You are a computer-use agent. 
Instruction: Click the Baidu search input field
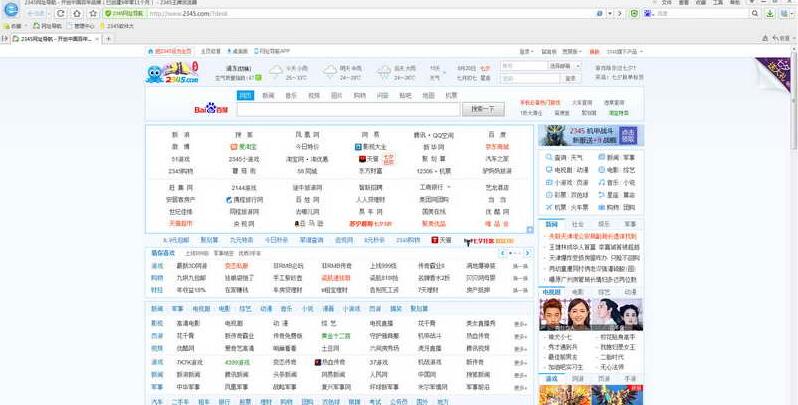pyautogui.click(x=348, y=109)
